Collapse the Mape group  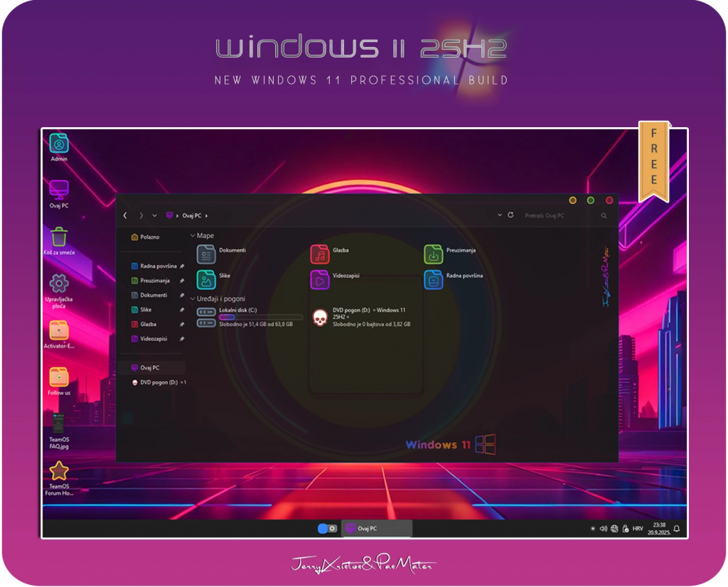[193, 235]
